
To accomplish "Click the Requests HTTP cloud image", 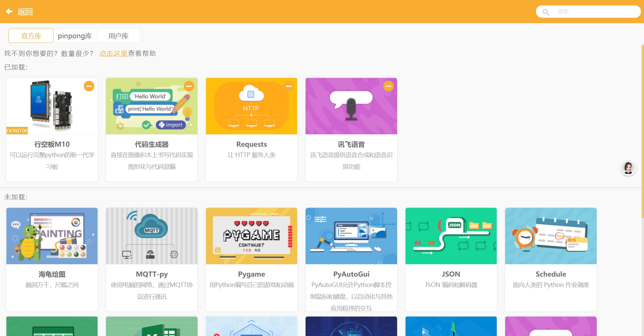I will 252,106.
